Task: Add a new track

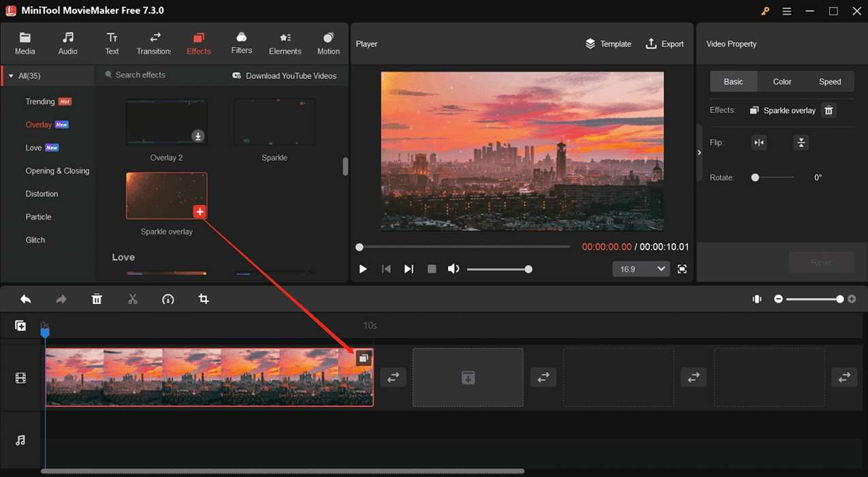Action: 20,326
